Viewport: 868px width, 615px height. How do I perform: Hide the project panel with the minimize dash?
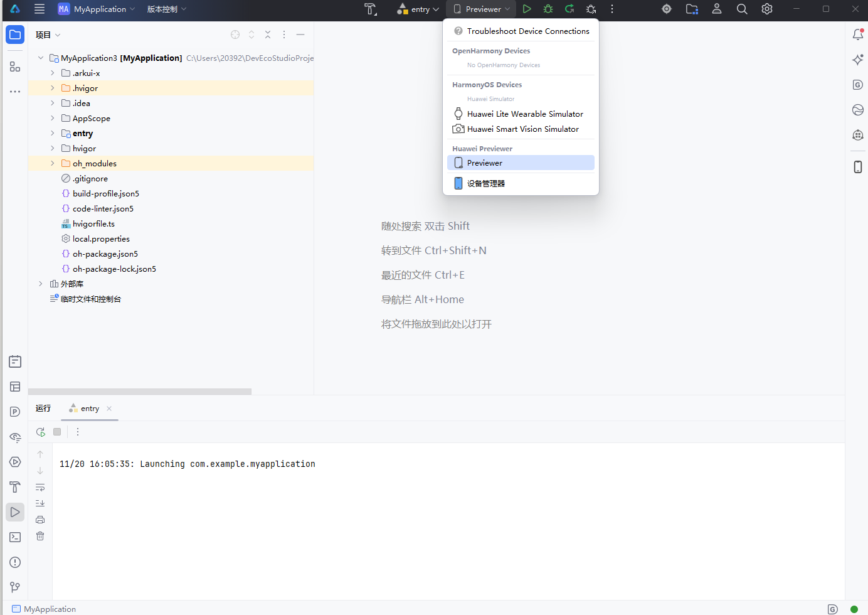tap(300, 35)
